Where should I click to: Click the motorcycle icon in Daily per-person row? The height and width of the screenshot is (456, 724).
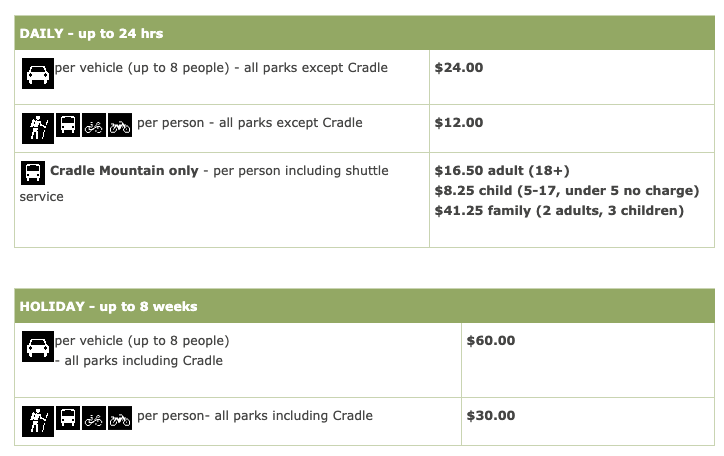(x=120, y=125)
